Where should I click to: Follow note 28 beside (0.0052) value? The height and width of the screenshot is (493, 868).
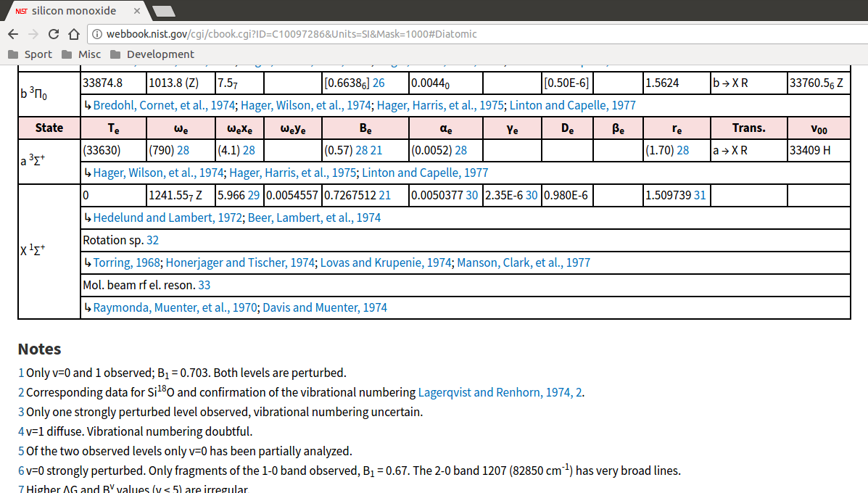pos(461,150)
